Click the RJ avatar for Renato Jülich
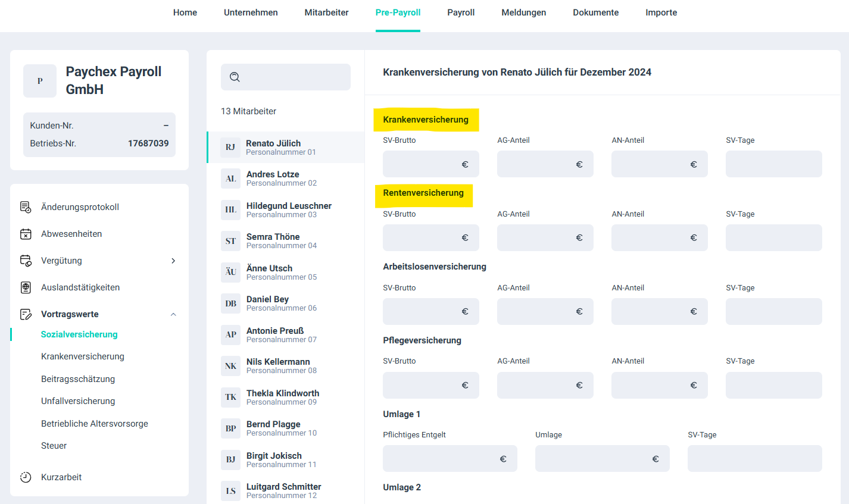This screenshot has height=504, width=849. [230, 148]
